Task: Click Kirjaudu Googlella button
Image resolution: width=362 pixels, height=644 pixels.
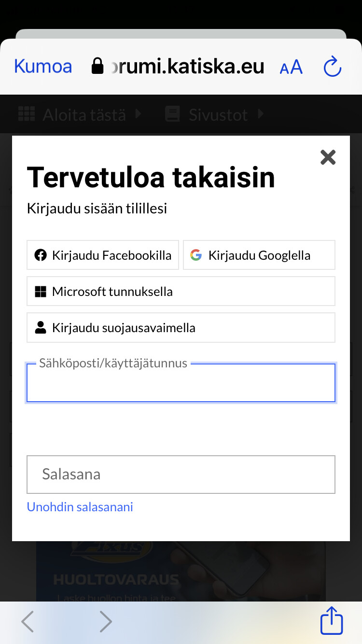Action: click(259, 255)
